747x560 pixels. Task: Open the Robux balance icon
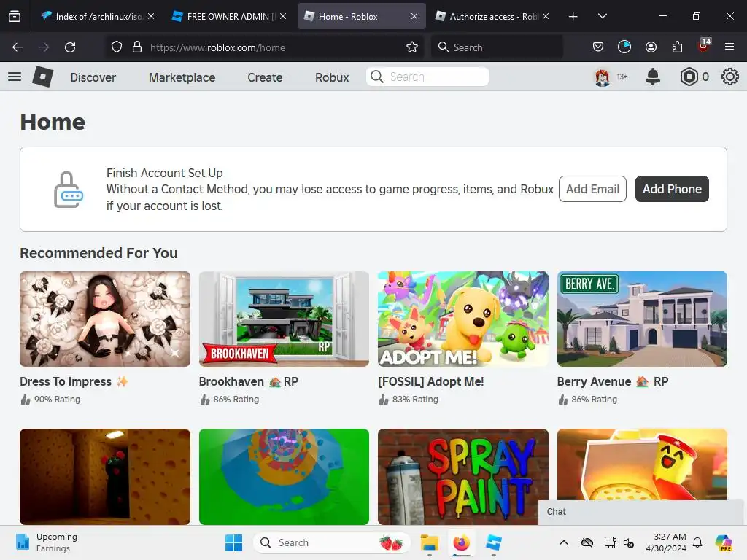pyautogui.click(x=689, y=77)
